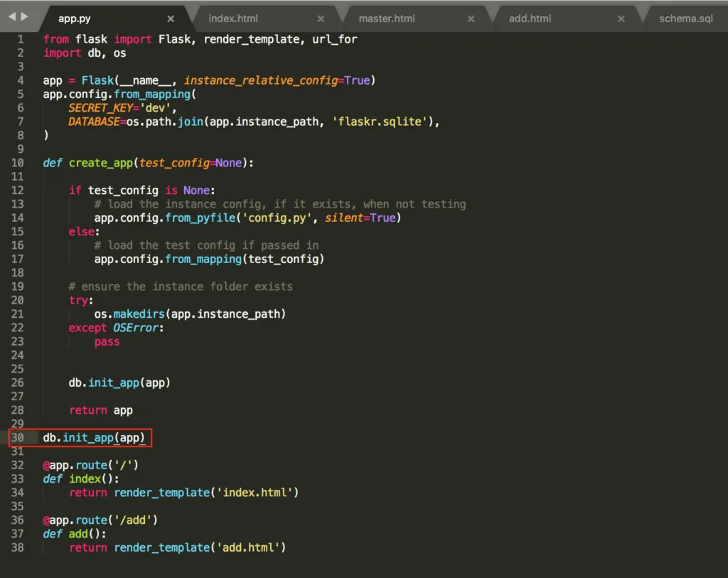Place cursor on 'render_template' in import line
Screen dimensions: 728x578
pos(252,40)
